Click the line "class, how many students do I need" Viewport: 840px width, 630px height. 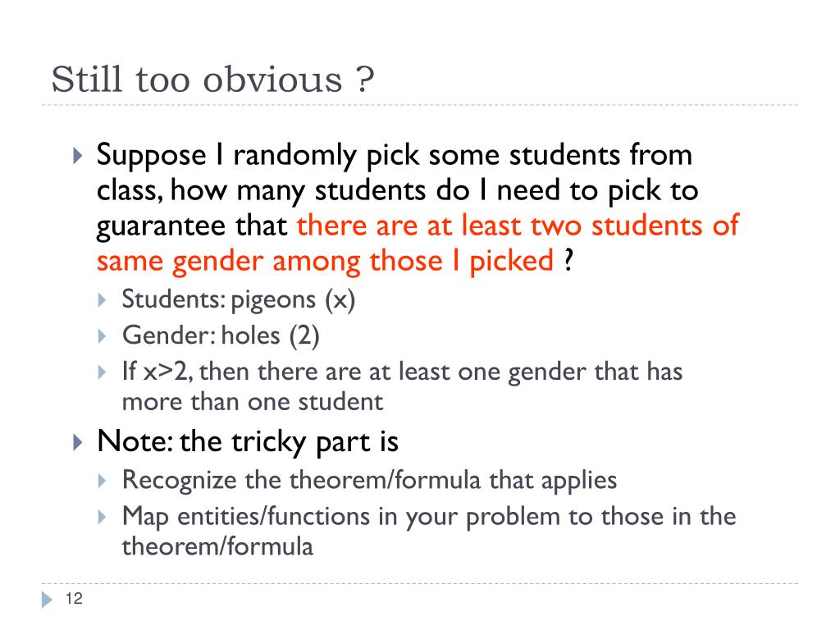398,190
